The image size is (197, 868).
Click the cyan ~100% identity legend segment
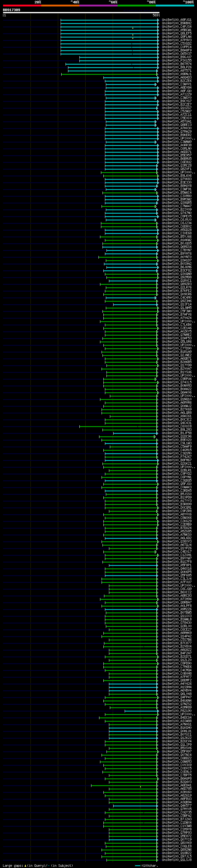pyautogui.click(x=175, y=6)
